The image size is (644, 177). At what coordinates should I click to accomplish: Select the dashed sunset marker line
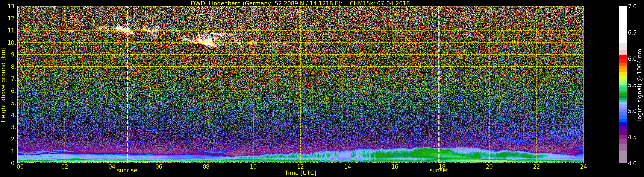point(439,85)
